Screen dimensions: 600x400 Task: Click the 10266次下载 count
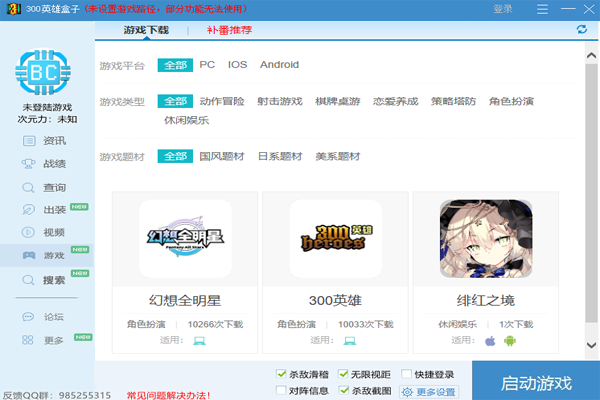tap(215, 324)
